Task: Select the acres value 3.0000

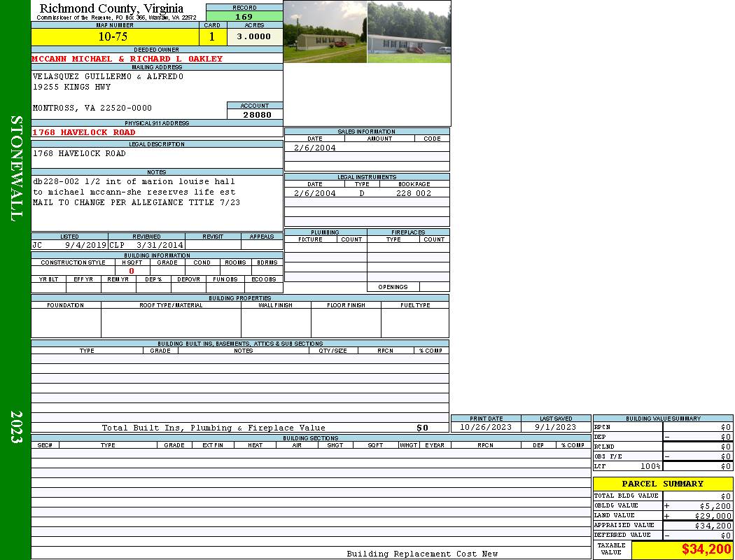Action: [x=254, y=36]
